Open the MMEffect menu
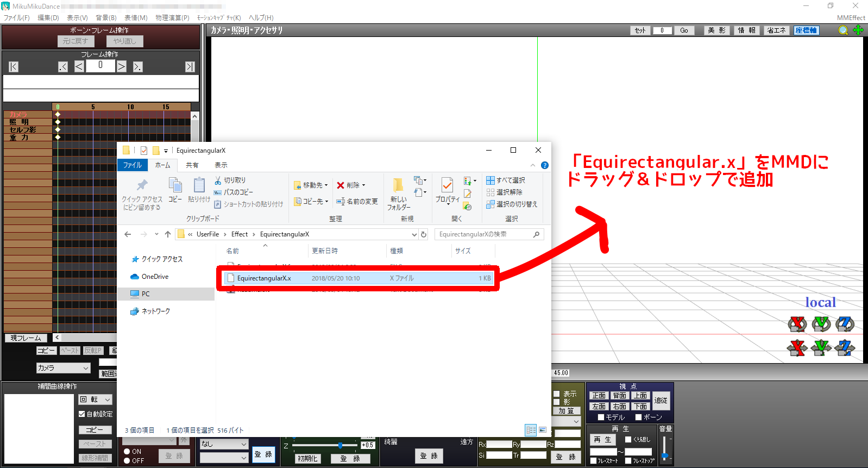This screenshot has height=468, width=868. 851,18
